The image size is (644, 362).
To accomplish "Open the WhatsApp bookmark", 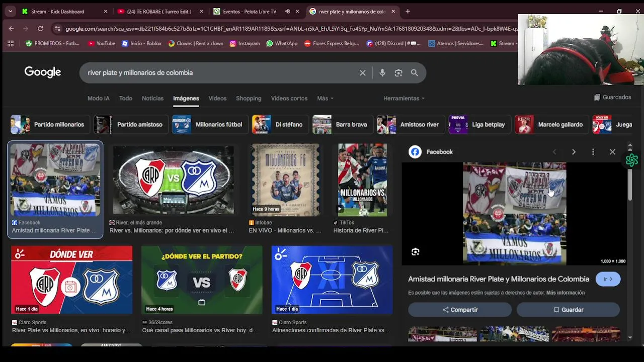I will pyautogui.click(x=282, y=43).
